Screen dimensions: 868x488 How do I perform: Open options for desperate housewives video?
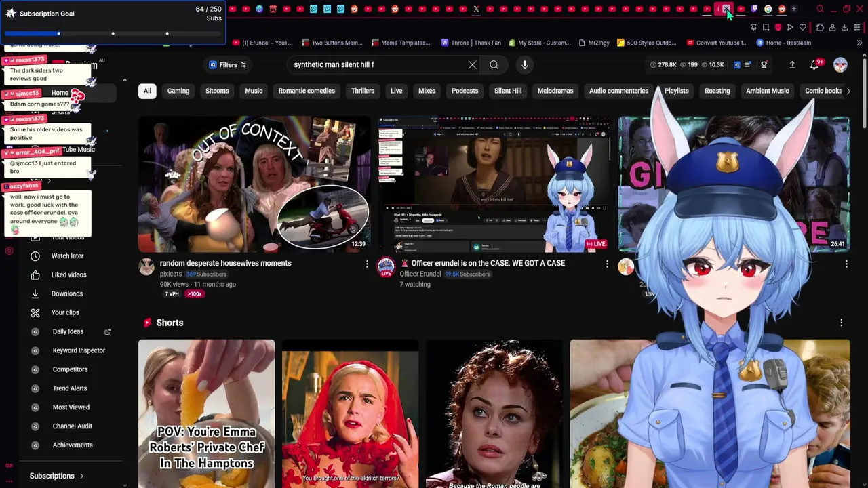click(x=367, y=264)
